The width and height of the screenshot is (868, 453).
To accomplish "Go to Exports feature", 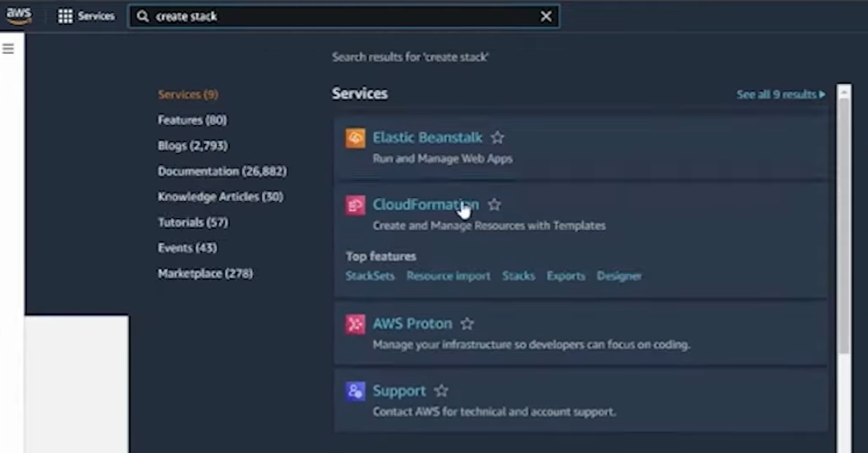I will (565, 275).
